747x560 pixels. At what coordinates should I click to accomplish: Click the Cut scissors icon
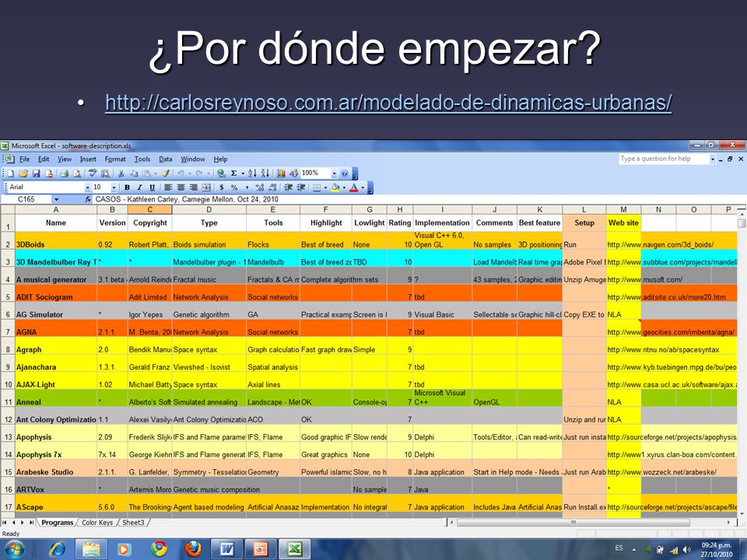[121, 173]
